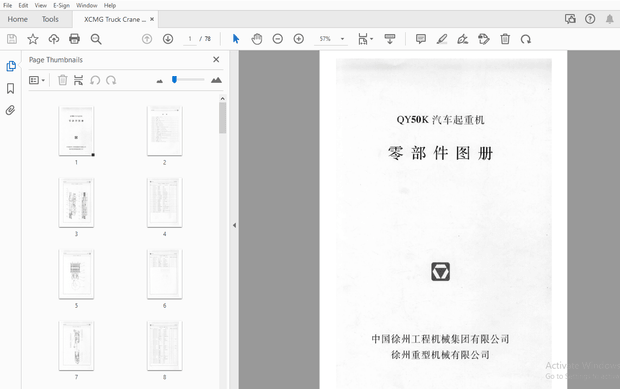The image size is (620, 389).
Task: Click the page number input field
Action: pos(190,39)
